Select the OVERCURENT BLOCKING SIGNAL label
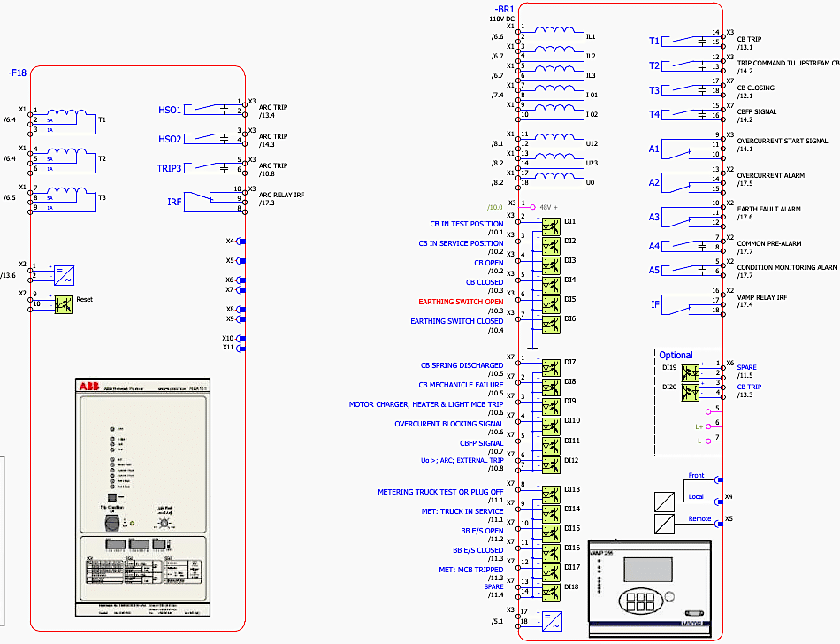The image size is (840, 644). (x=449, y=424)
